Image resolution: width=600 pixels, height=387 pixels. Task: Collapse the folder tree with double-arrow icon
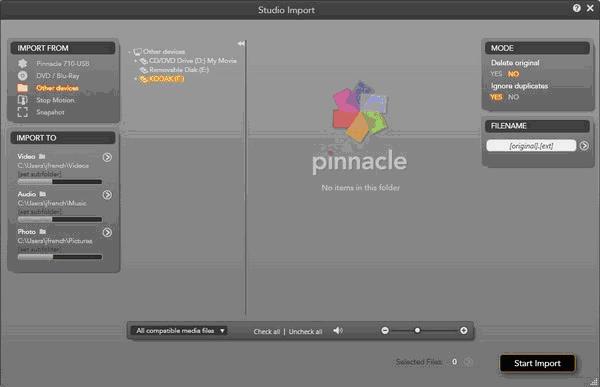[241, 44]
